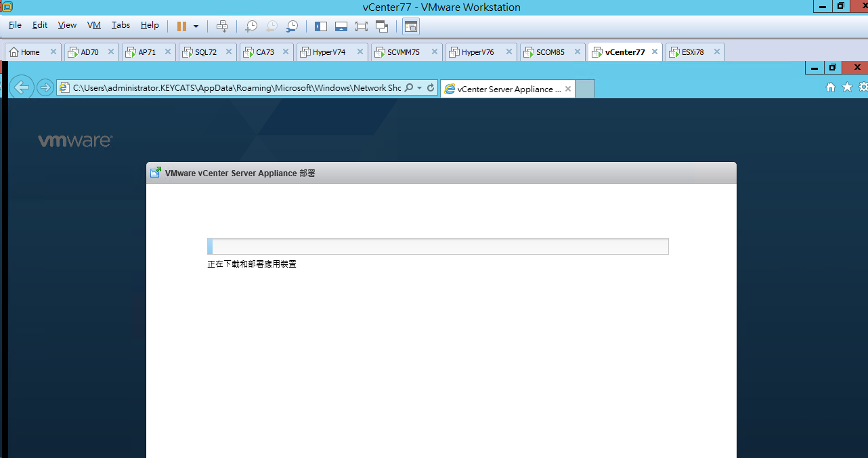Send Ctrl+Alt+Del to the virtual machine

coord(222,26)
